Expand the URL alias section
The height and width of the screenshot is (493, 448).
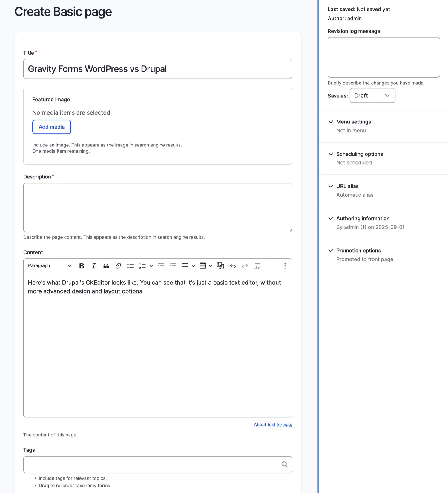347,186
